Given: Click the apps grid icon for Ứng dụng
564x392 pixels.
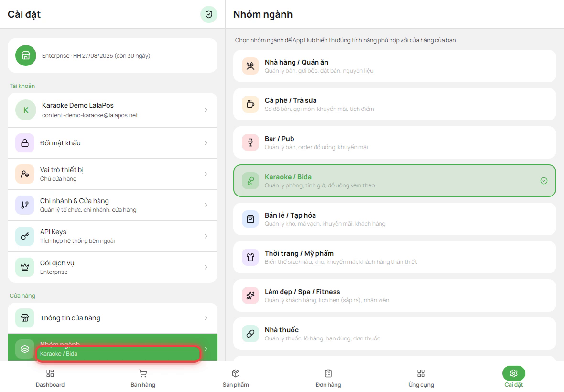Looking at the screenshot, I should [421, 373].
